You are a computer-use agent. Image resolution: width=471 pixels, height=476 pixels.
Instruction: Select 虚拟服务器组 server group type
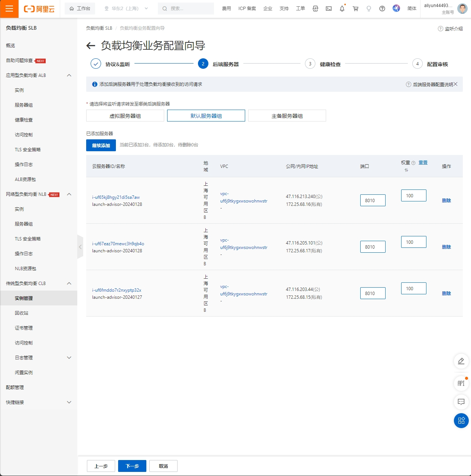click(125, 116)
